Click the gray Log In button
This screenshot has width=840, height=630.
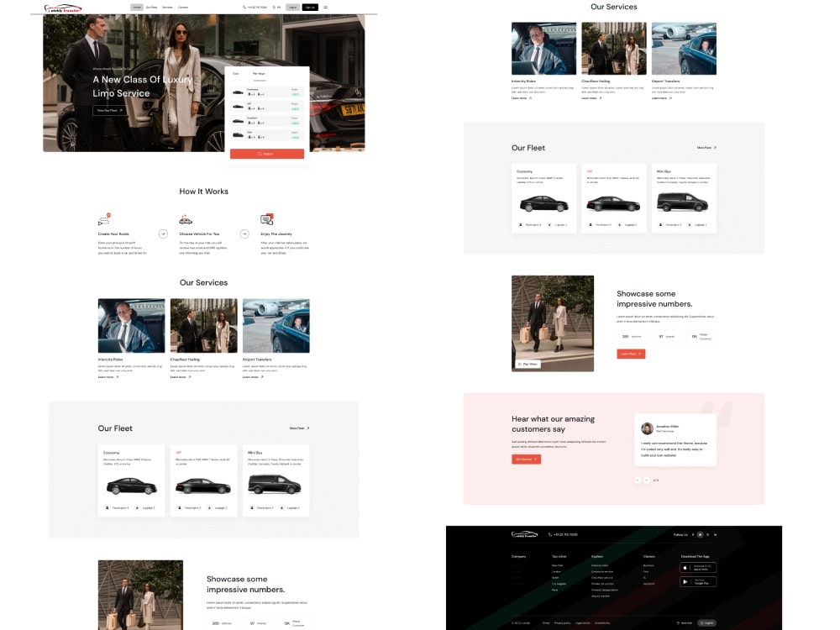[x=292, y=8]
